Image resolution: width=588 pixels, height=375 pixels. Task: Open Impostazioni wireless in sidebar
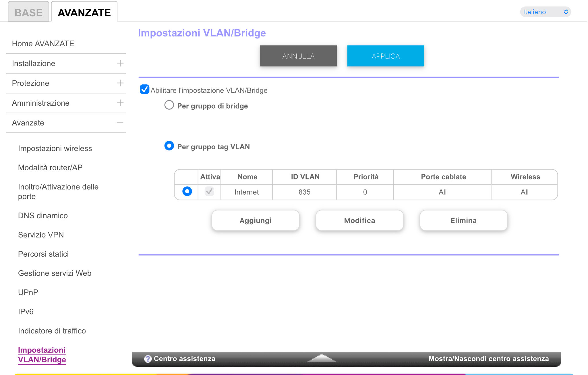(55, 148)
